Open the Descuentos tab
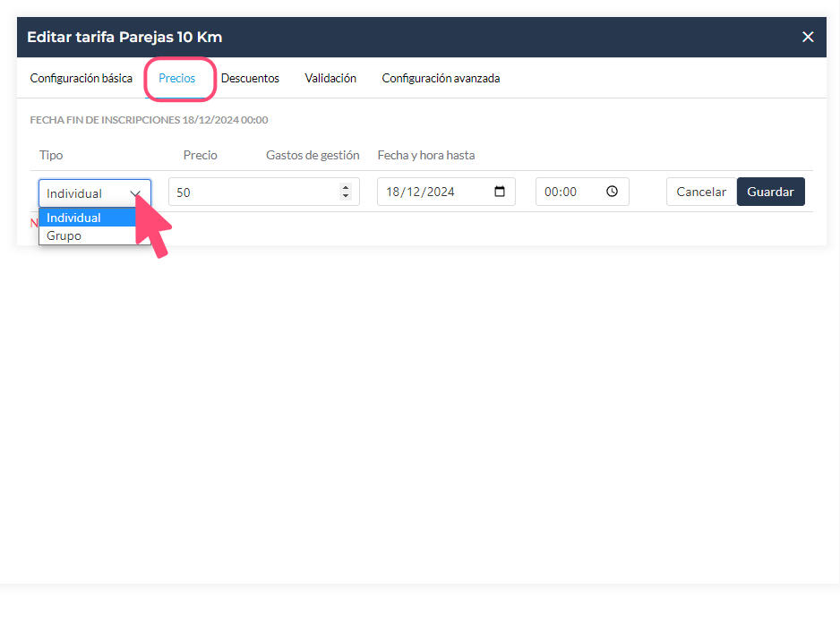Image resolution: width=840 pixels, height=633 pixels. point(250,78)
